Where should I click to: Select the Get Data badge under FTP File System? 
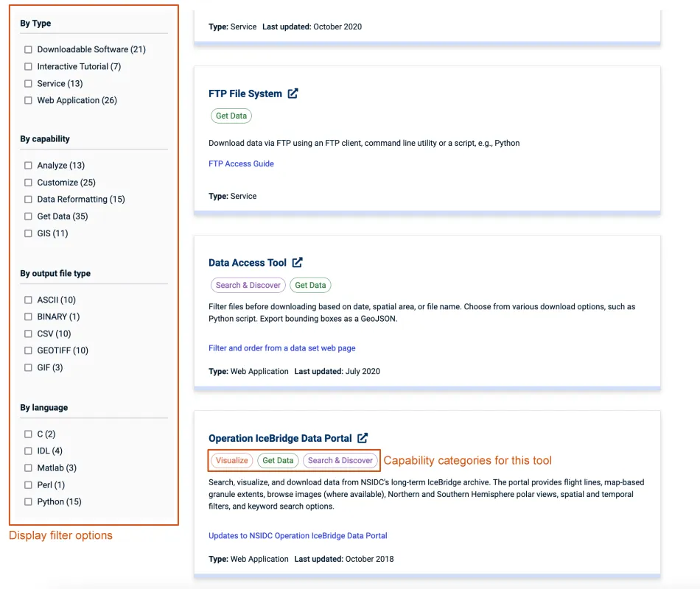231,116
